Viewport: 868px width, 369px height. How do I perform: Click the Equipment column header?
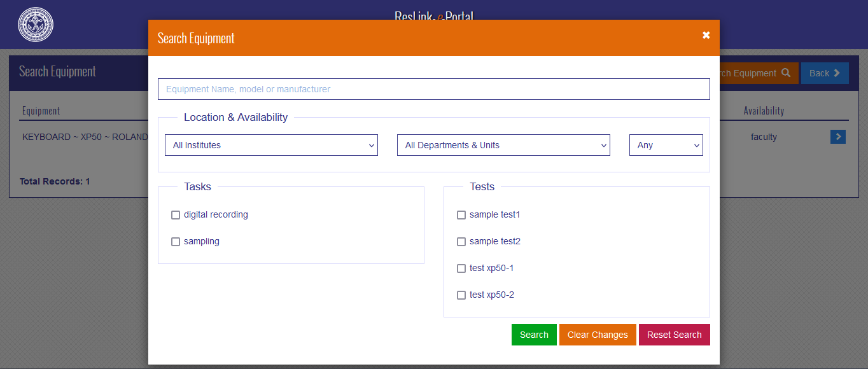click(41, 111)
